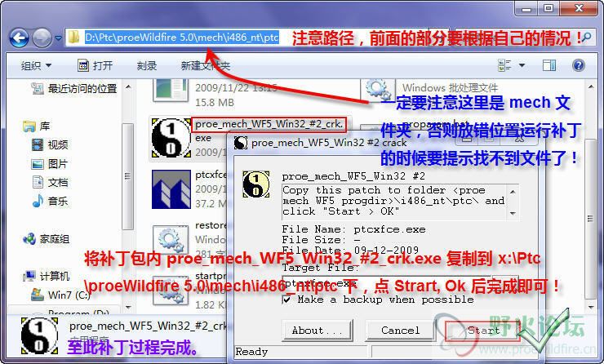Click the 刻录 toolbar button
Image resolution: width=604 pixels, height=364 pixels.
pos(147,66)
